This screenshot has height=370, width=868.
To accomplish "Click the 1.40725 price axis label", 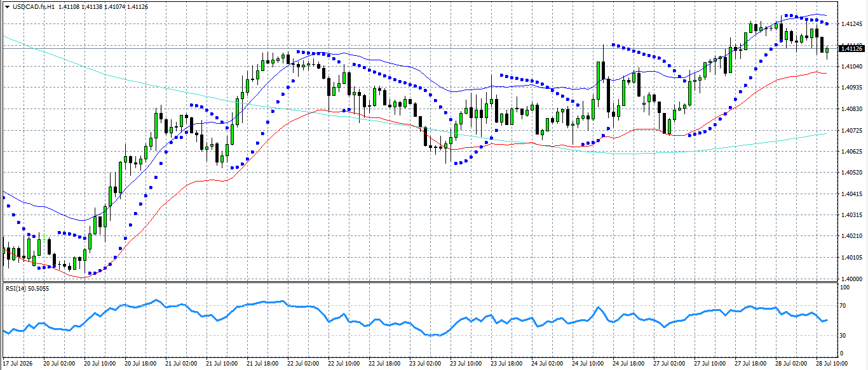I will 851,130.
